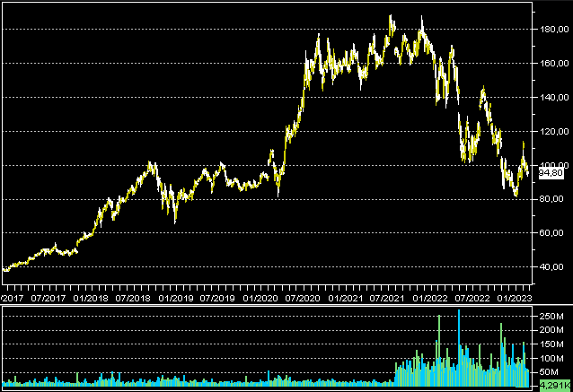Select the 50M volume axis label
573x392 pixels.
(549, 372)
